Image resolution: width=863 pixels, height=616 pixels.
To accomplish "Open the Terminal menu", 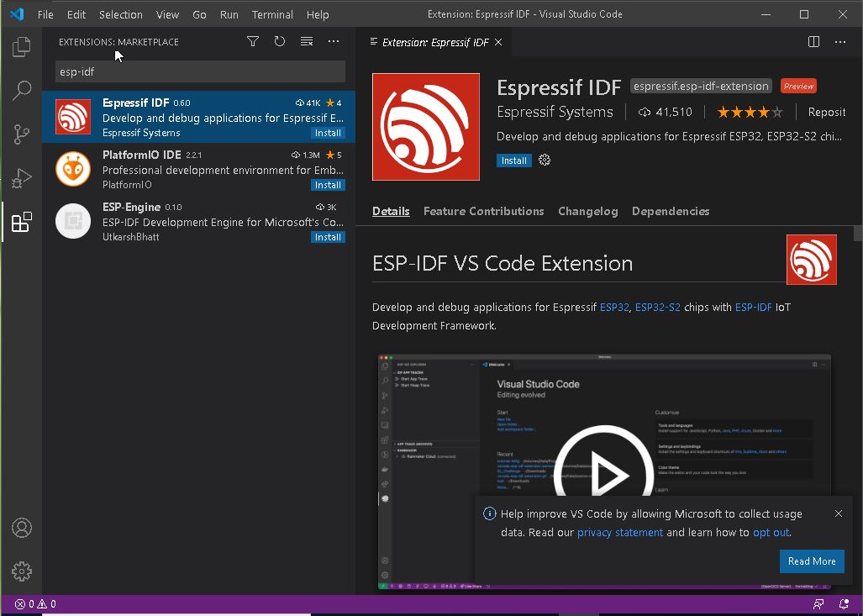I will 272,14.
